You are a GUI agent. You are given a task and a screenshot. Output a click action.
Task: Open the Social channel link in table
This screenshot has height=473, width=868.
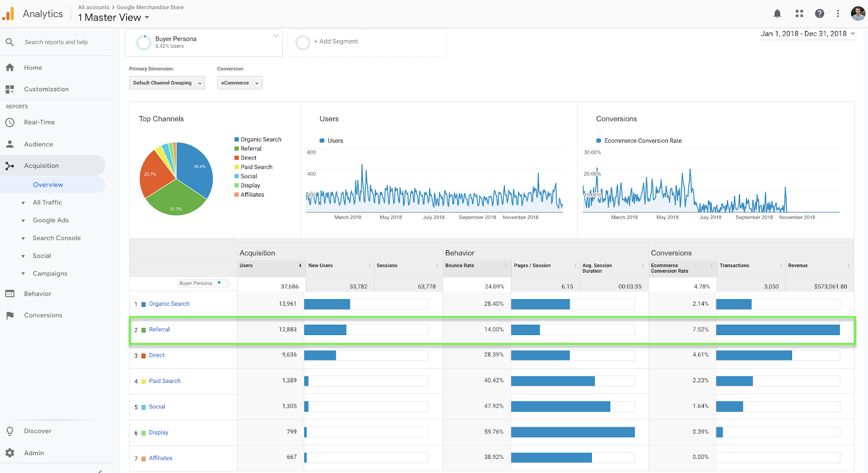coord(157,407)
